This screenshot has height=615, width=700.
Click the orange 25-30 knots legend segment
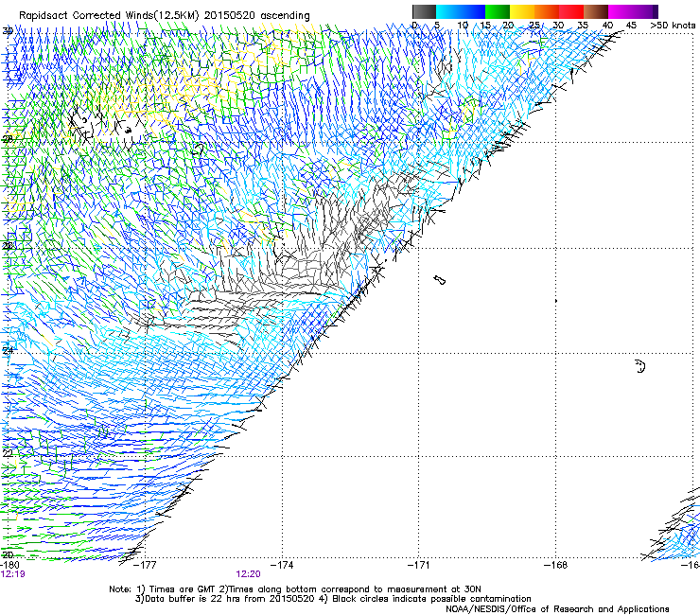tap(547, 11)
